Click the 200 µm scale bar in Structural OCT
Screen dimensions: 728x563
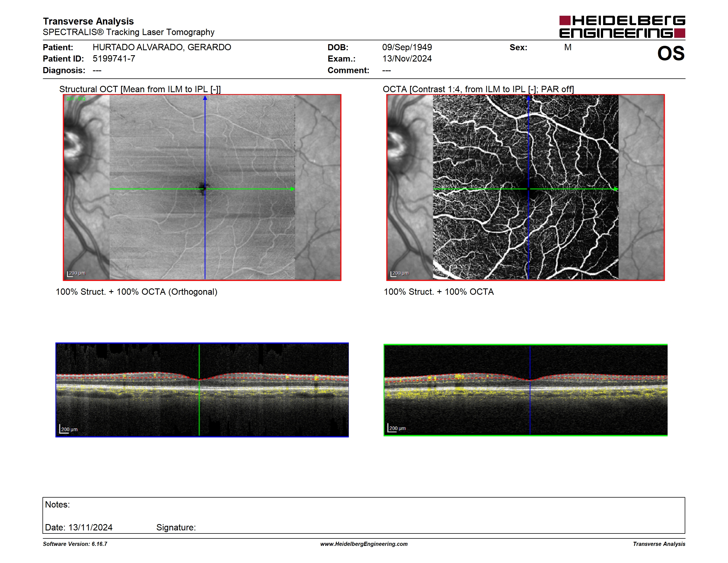76,273
